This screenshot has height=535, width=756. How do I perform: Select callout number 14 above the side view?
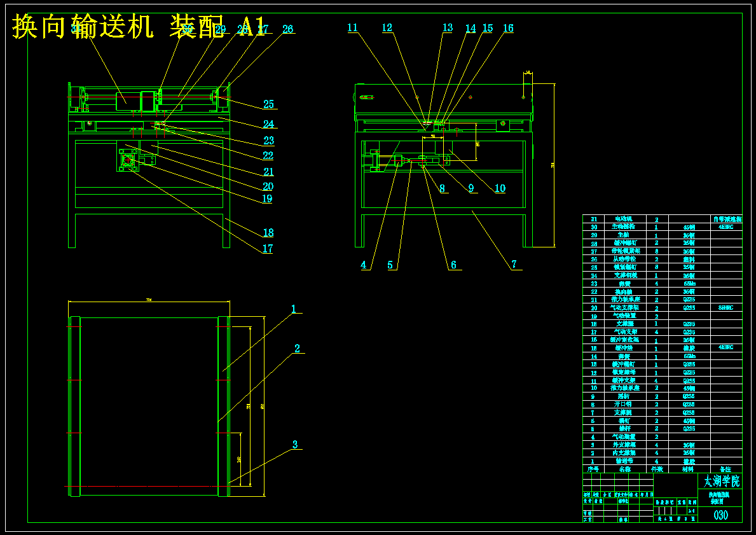pyautogui.click(x=471, y=29)
